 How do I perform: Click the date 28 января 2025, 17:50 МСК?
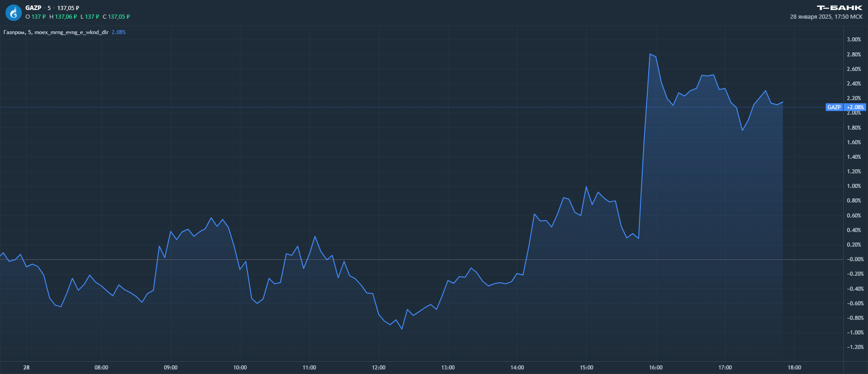coord(826,17)
